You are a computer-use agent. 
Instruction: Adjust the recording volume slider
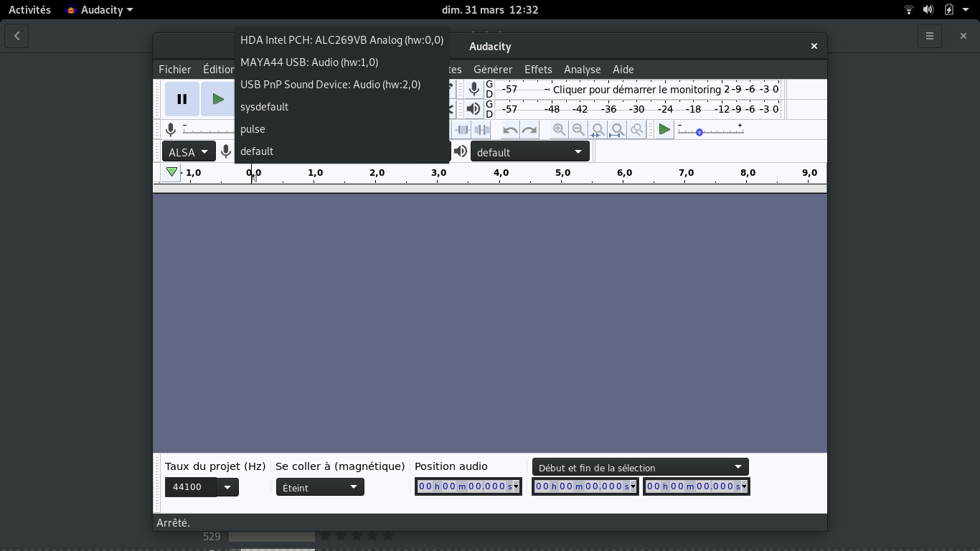click(x=208, y=130)
